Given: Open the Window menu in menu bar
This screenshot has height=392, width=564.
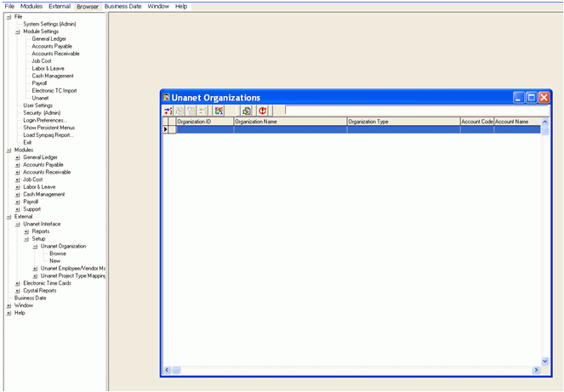Looking at the screenshot, I should tap(158, 6).
